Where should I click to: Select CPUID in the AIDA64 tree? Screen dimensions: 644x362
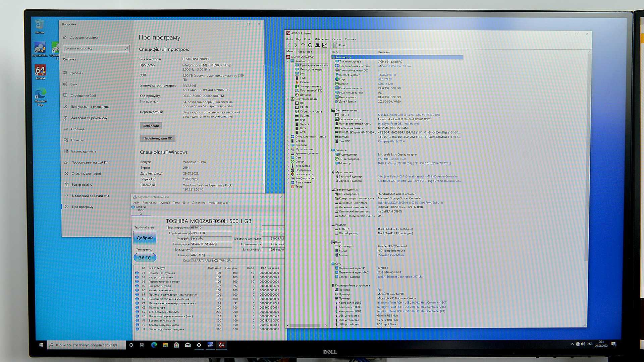point(304,107)
